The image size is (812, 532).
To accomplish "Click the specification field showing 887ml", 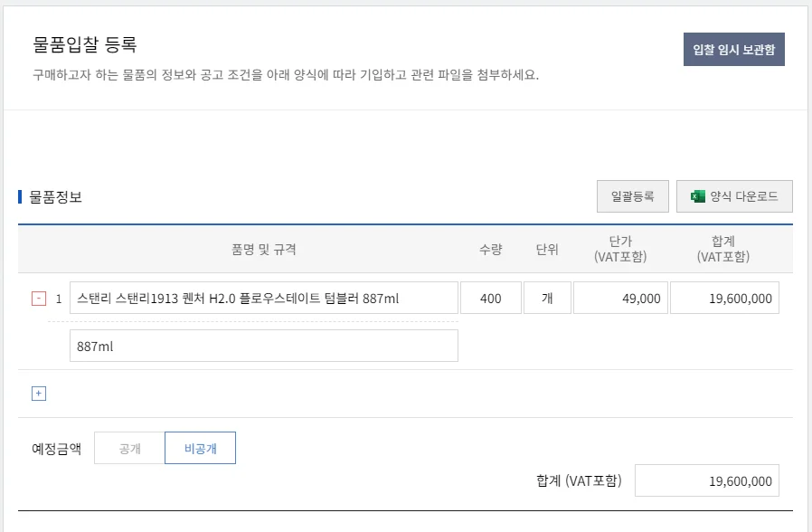I will coord(264,345).
